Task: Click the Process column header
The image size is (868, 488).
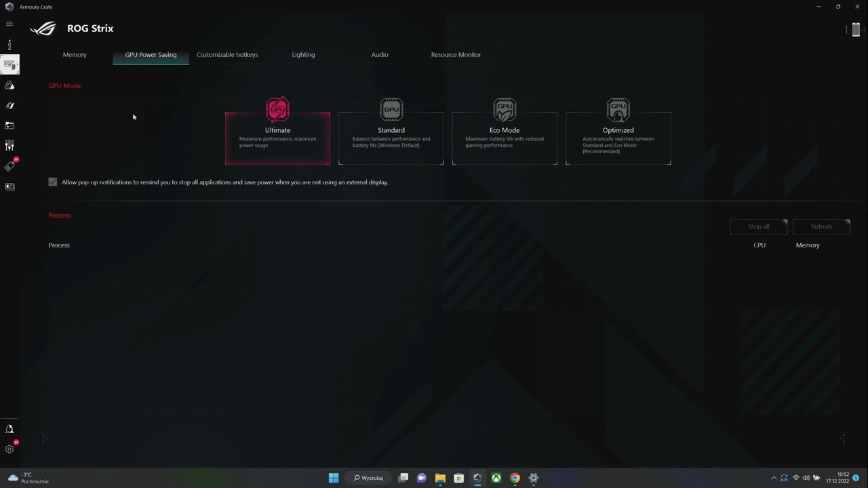Action: (x=59, y=245)
